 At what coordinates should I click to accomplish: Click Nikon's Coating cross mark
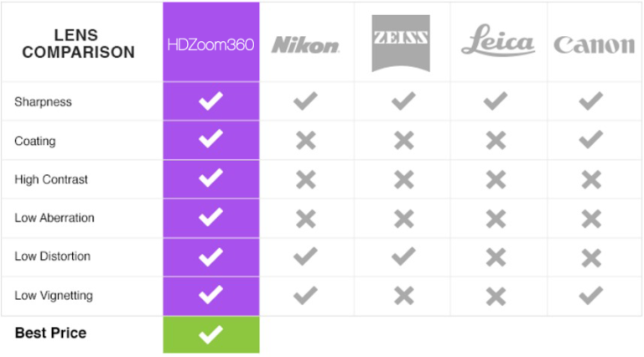coord(306,140)
